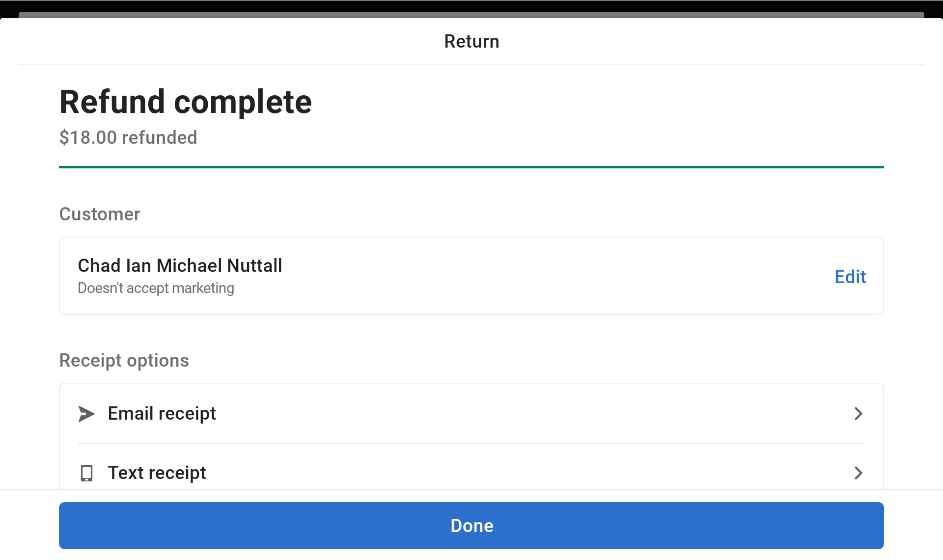Click the Refund complete heading area
943x560 pixels.
[x=185, y=102]
